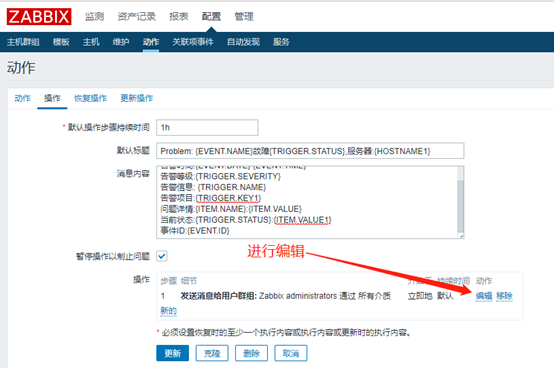Go to 主机群组 submenu
The width and height of the screenshot is (554, 368).
(x=23, y=42)
